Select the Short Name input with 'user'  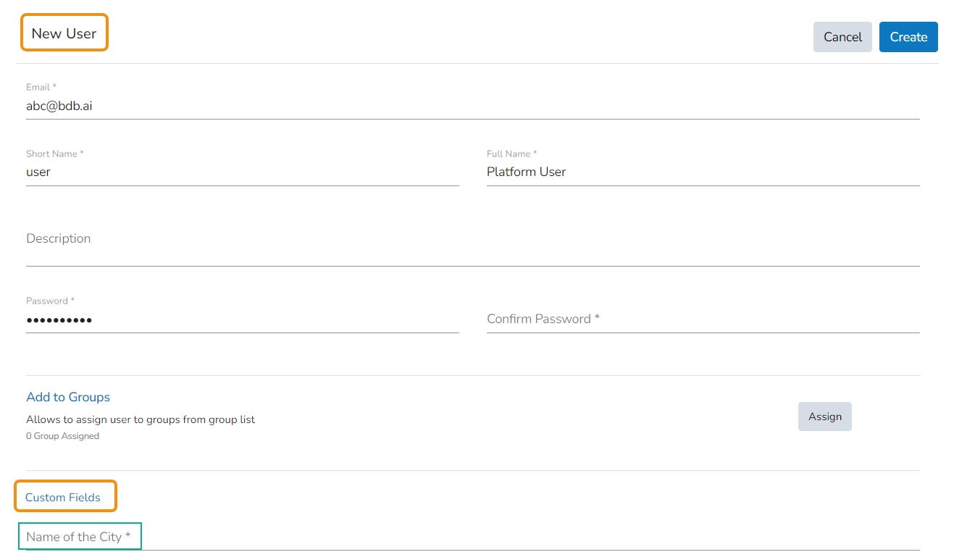pos(242,172)
